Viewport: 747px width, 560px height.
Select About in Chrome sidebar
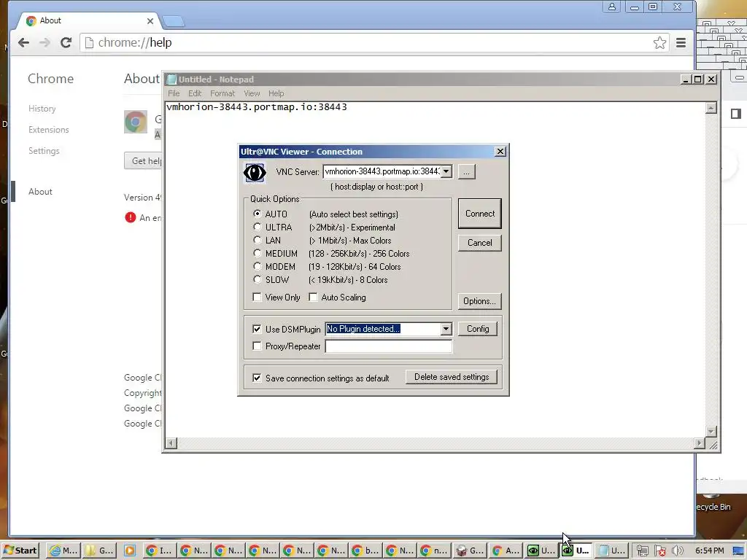click(x=41, y=192)
